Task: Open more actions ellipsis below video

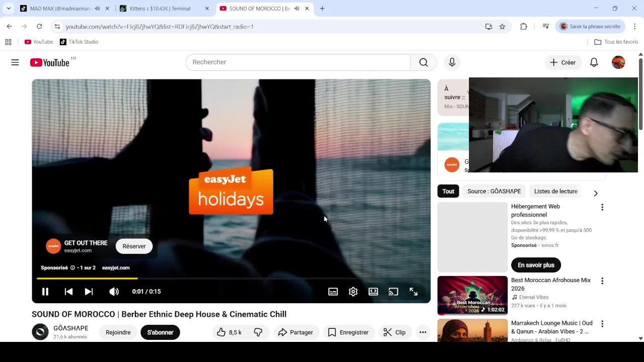Action: coord(423,332)
